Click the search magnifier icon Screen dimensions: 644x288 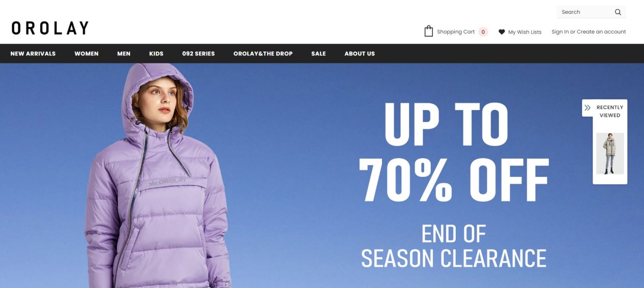coord(618,12)
